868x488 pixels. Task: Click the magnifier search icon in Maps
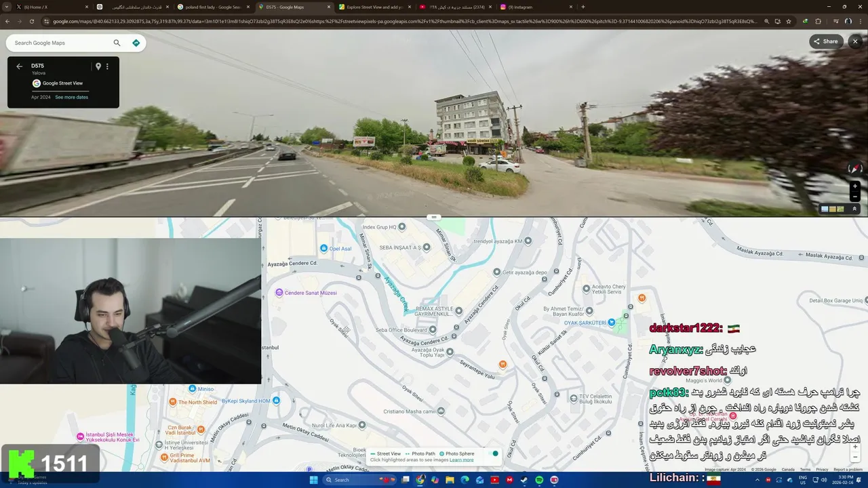click(x=117, y=43)
